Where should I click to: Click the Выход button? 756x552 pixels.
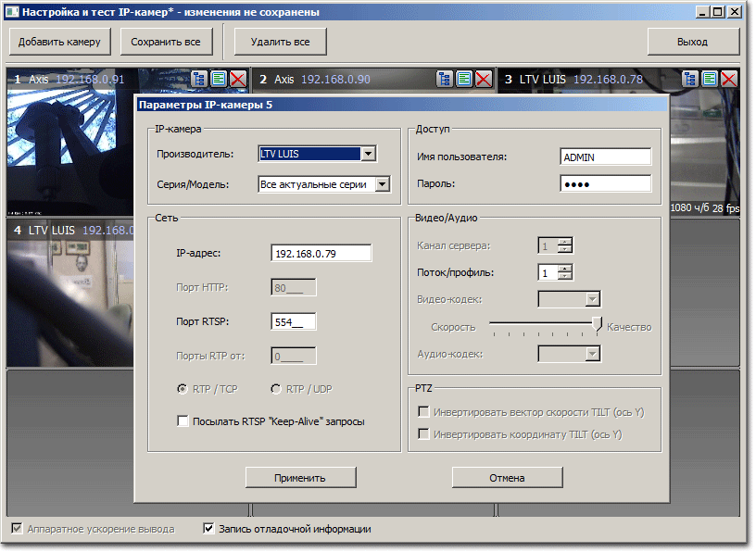[693, 42]
